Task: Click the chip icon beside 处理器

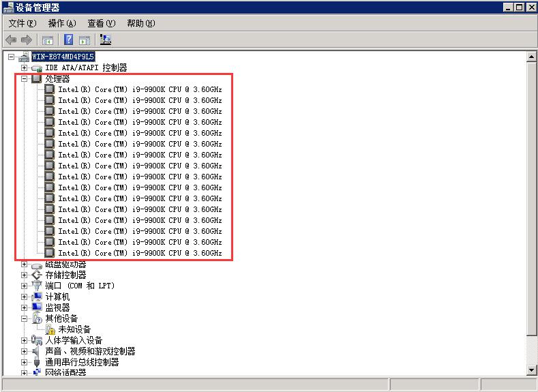Action: pyautogui.click(x=36, y=78)
